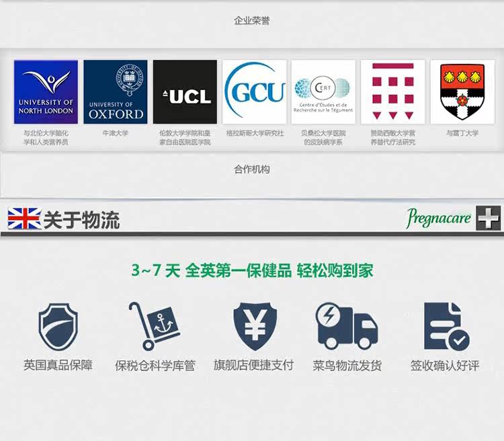Click the 牛津大学 caption
Viewport: 504px width, 441px height.
click(116, 133)
